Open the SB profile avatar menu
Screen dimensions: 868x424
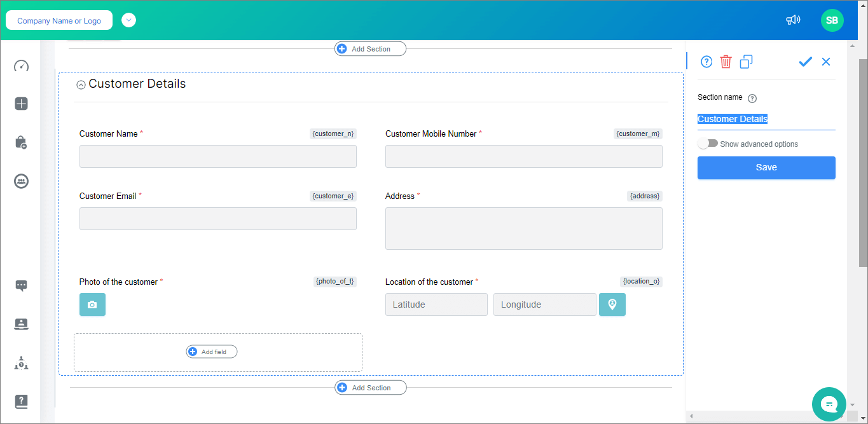coord(832,20)
